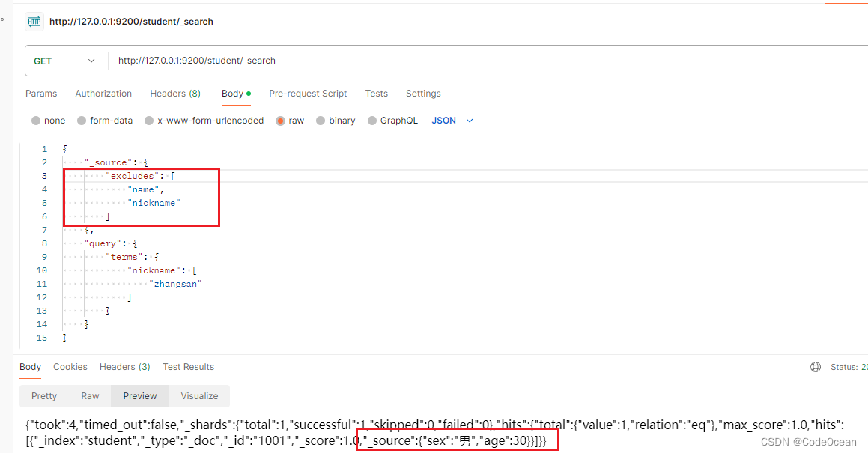The image size is (868, 453).
Task: Switch to the Authorization tab
Action: click(103, 94)
